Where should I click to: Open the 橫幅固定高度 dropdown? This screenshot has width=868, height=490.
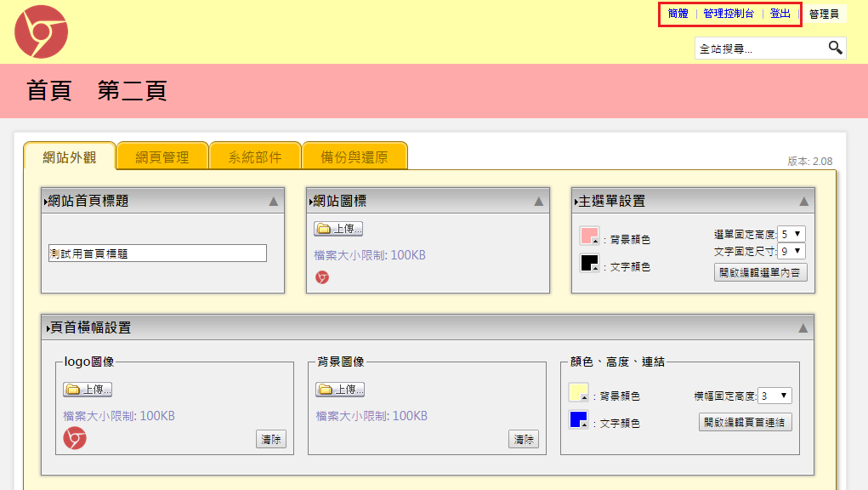coord(774,396)
